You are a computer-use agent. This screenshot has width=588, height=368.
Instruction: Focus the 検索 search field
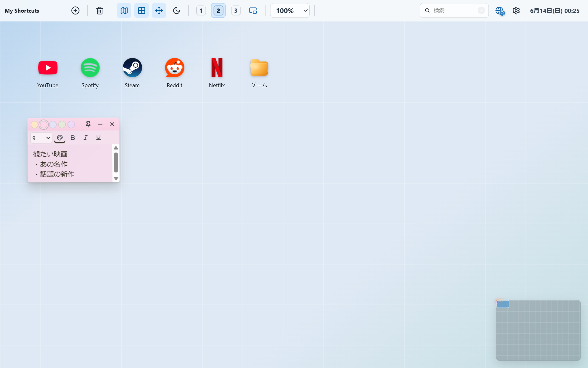454,11
